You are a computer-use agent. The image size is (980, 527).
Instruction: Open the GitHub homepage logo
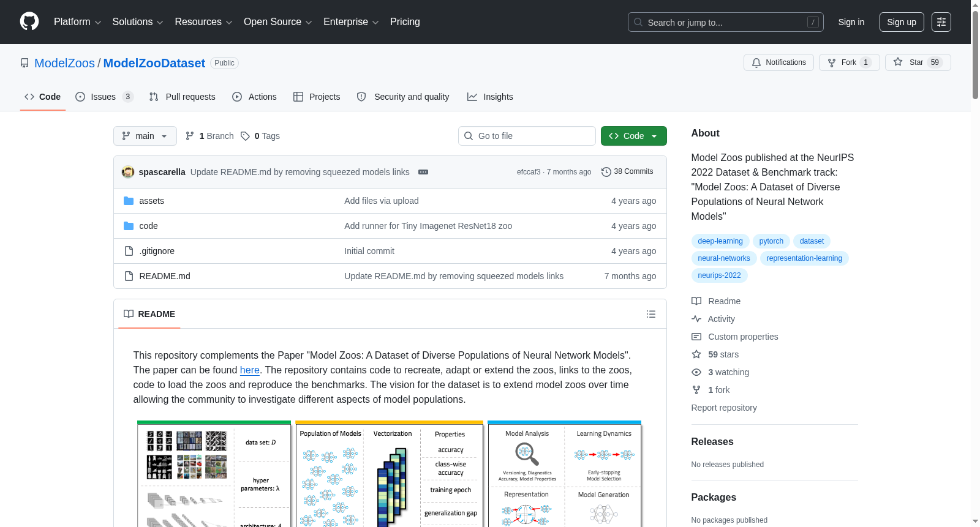point(29,22)
